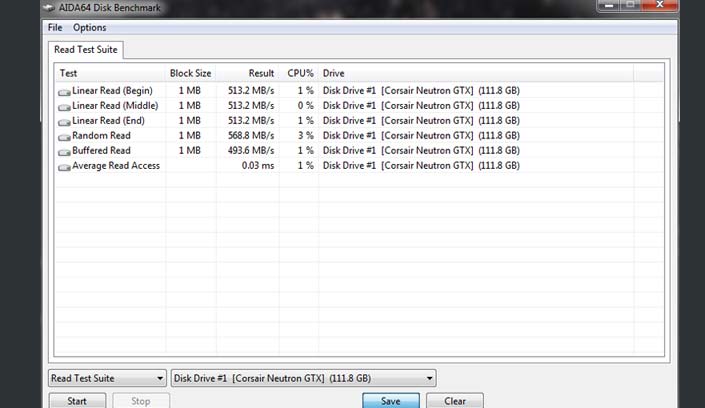Select the Linear Read (Begin) drive icon
Image resolution: width=705 pixels, height=408 pixels.
tap(65, 91)
